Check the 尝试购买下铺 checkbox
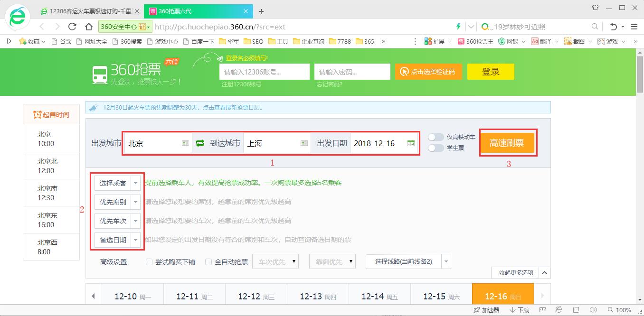Image resolution: width=644 pixels, height=316 pixels. point(149,261)
